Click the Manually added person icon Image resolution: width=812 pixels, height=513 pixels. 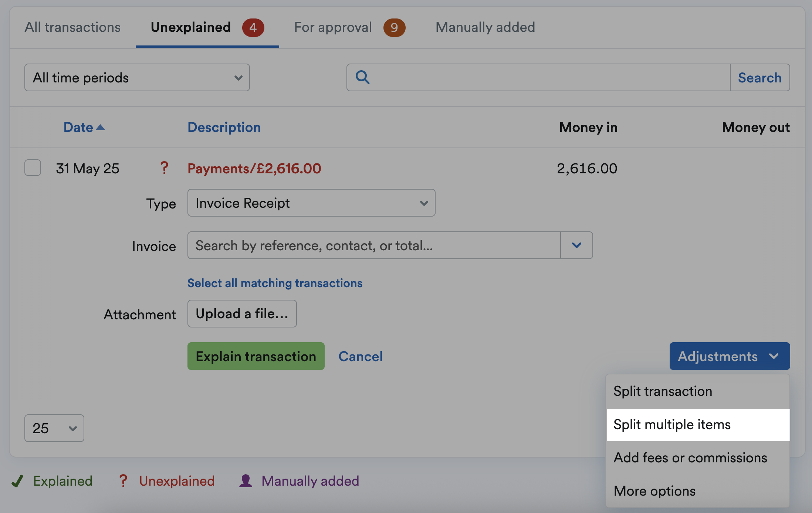click(x=246, y=481)
